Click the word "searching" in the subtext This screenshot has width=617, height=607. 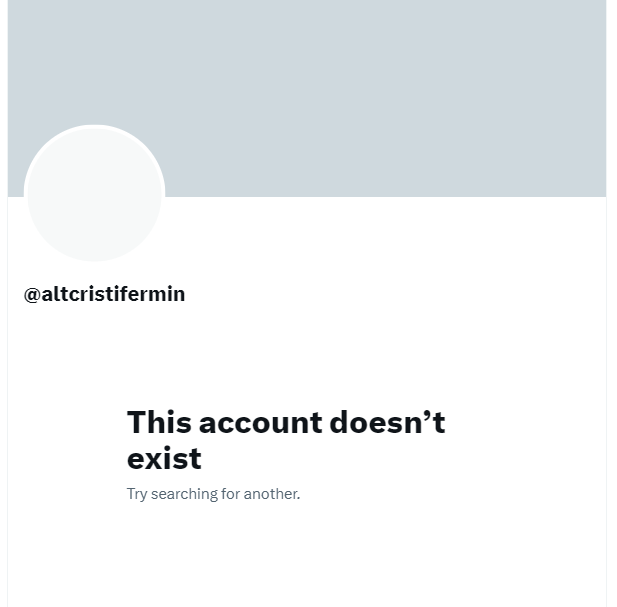coord(184,494)
